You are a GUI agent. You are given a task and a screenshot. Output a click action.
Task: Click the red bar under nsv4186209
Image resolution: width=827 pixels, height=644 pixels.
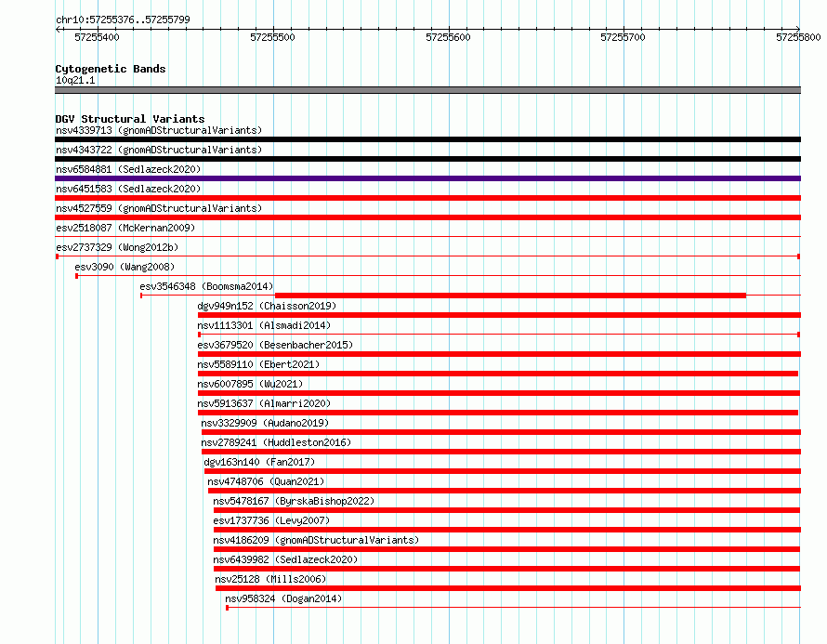[x=506, y=549]
